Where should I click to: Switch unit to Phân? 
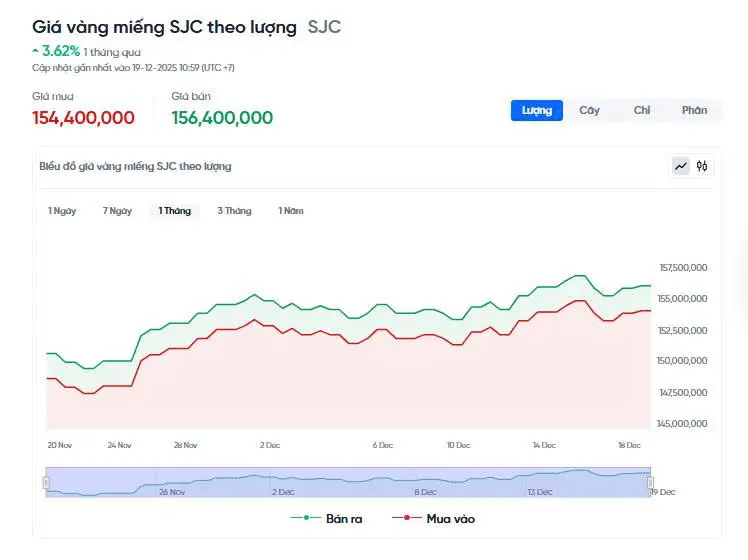click(x=694, y=110)
